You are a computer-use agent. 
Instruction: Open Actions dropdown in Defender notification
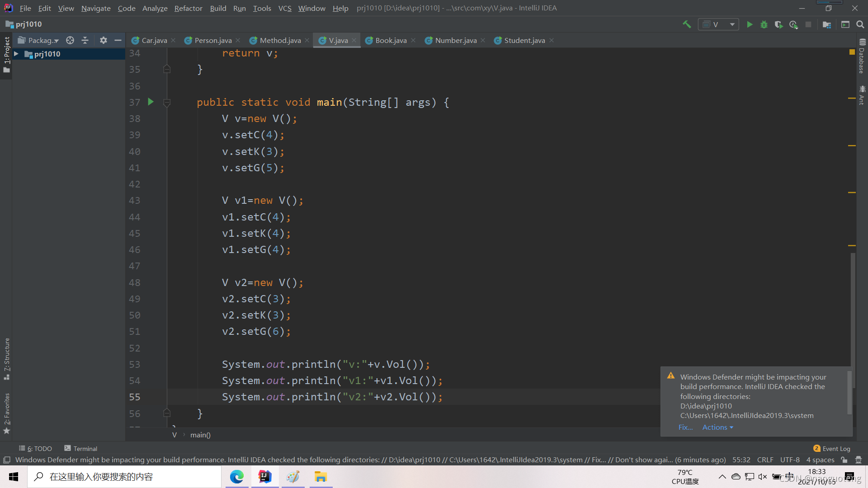717,427
